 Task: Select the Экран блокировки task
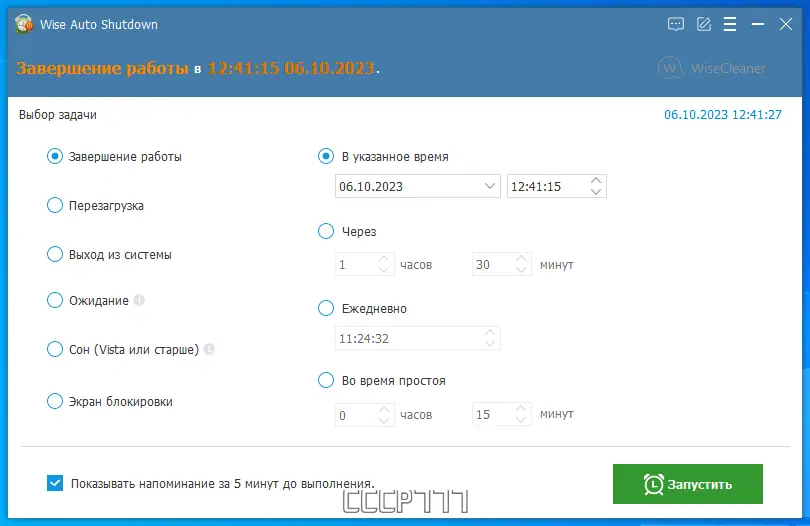110,401
